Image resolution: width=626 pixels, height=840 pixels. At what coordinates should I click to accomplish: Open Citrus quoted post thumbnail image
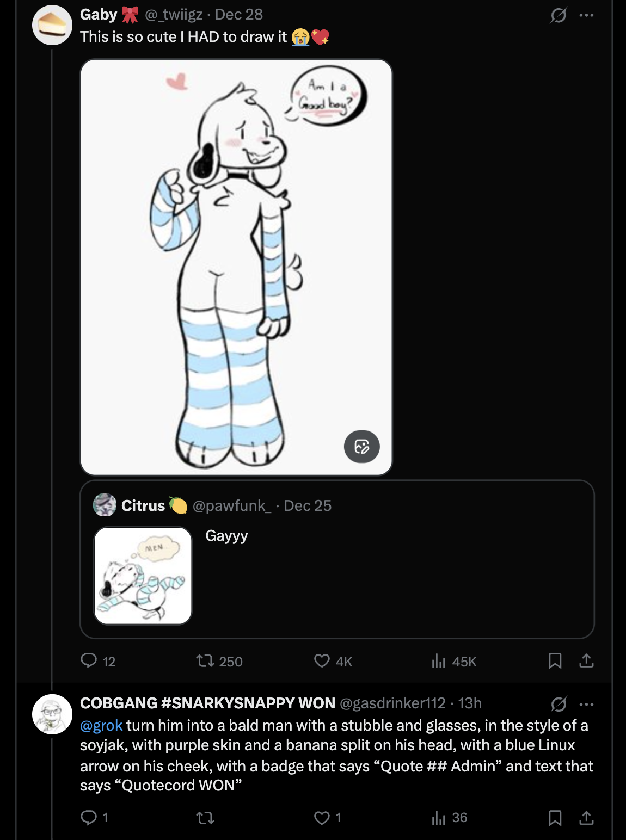point(143,576)
